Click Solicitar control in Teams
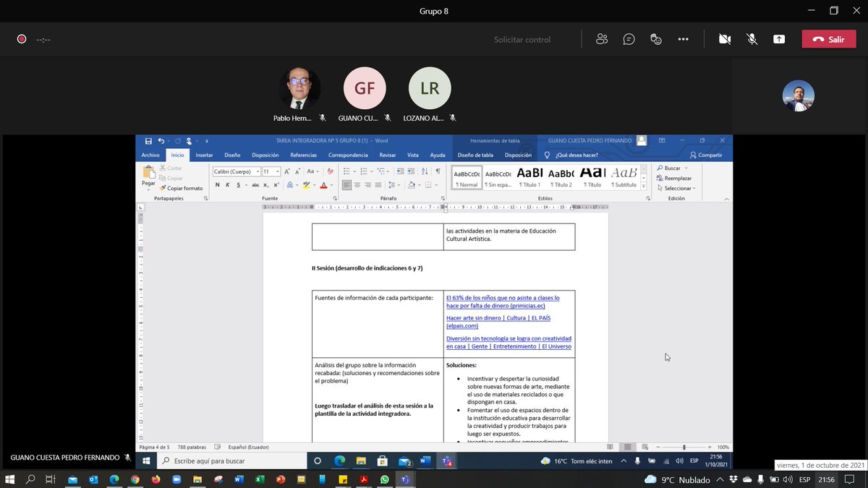Viewport: 868px width, 488px height. 522,40
